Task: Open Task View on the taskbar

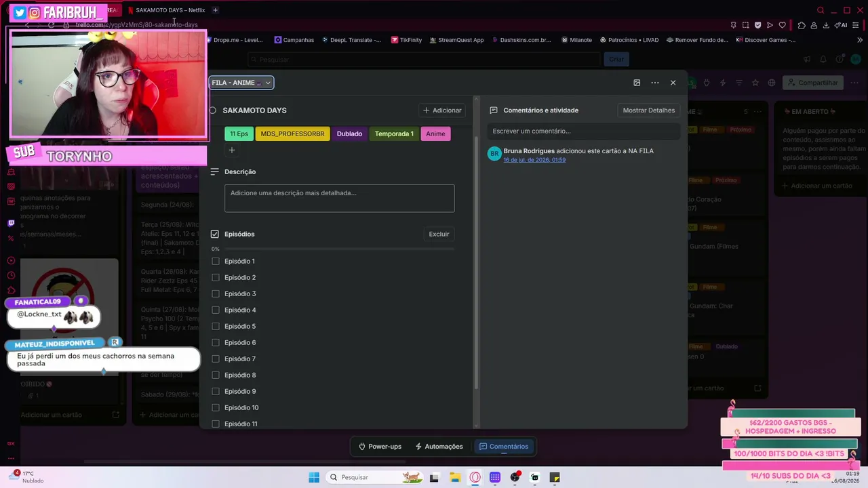Action: coord(435,477)
